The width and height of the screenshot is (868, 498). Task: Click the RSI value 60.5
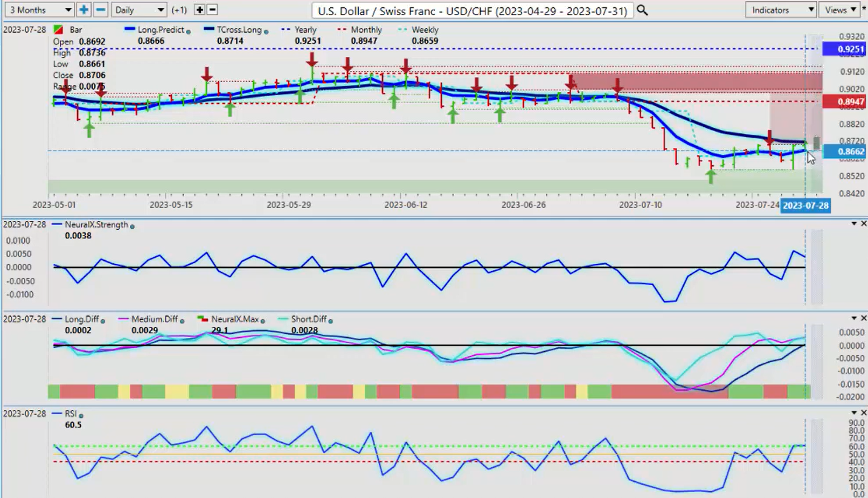click(73, 425)
